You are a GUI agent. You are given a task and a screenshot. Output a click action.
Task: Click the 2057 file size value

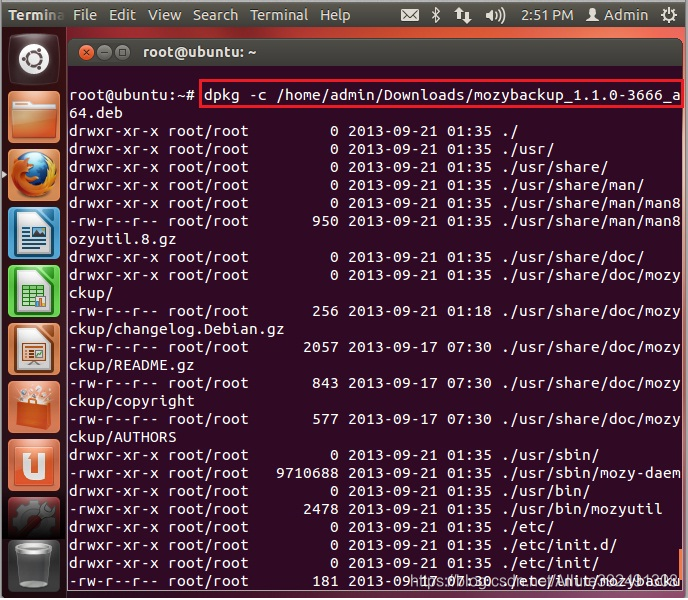[321, 348]
